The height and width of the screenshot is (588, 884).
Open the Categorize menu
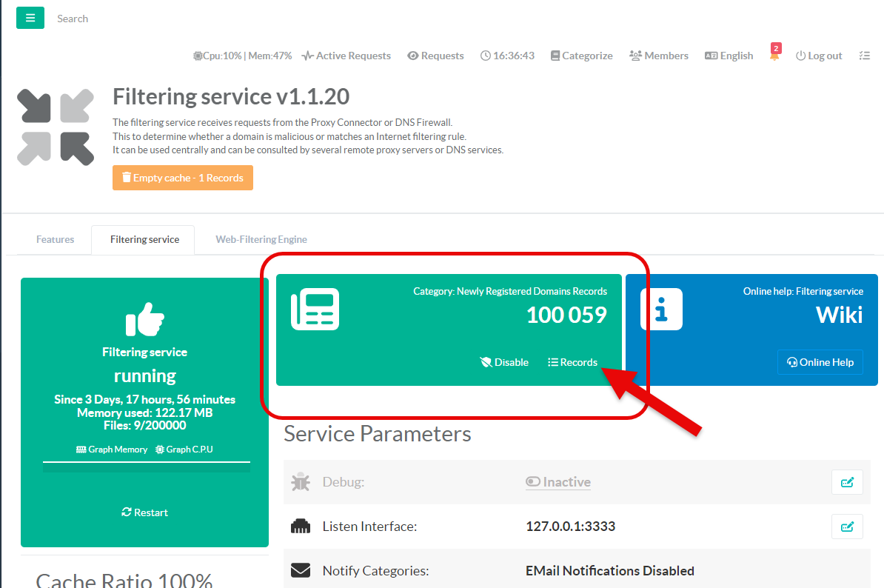tap(581, 56)
